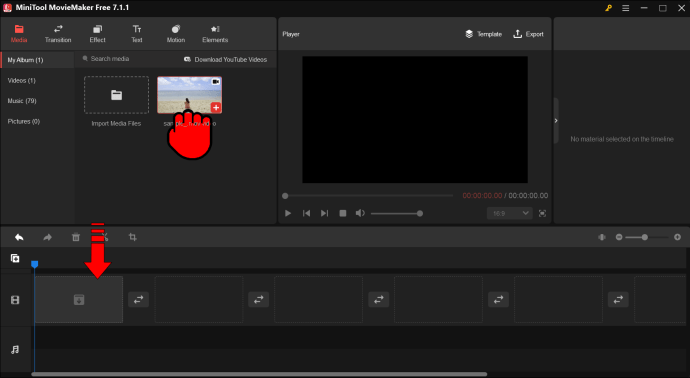Click the fourth transition swap icon
This screenshot has height=378, width=690.
pos(498,300)
